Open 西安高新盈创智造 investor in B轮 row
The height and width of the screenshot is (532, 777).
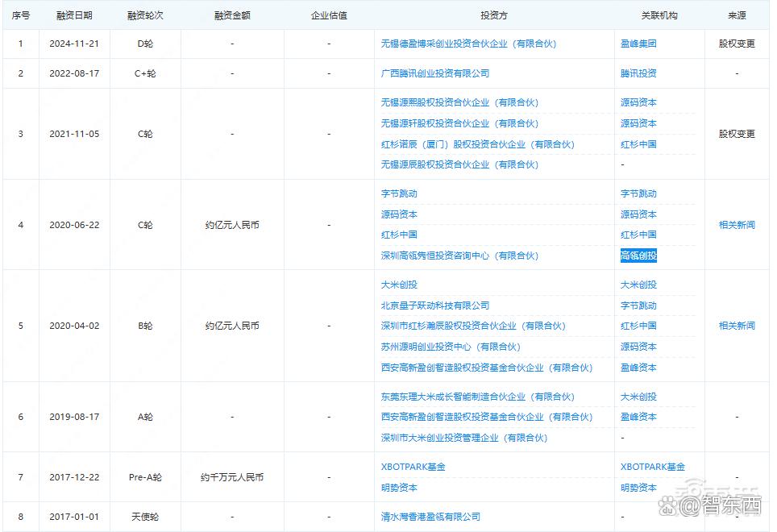pos(486,368)
